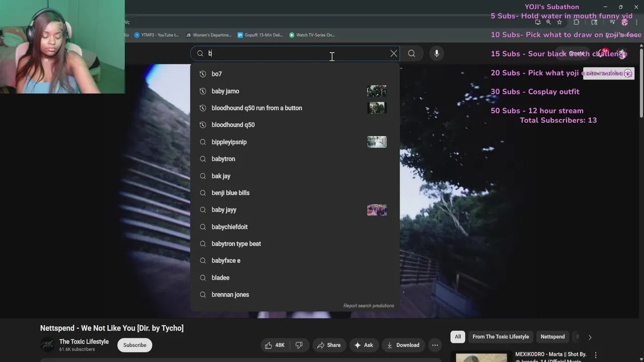This screenshot has height=362, width=644.
Task: Open YouTube notifications bell
Action: click(602, 53)
